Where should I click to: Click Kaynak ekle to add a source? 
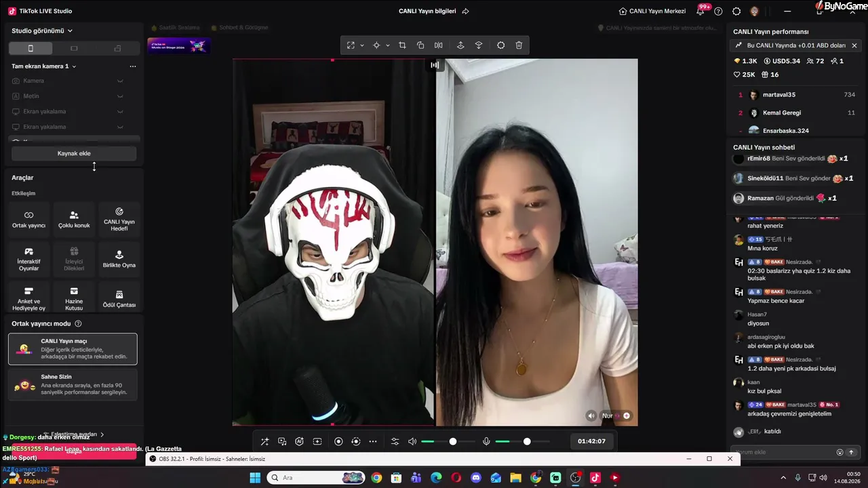tap(74, 153)
